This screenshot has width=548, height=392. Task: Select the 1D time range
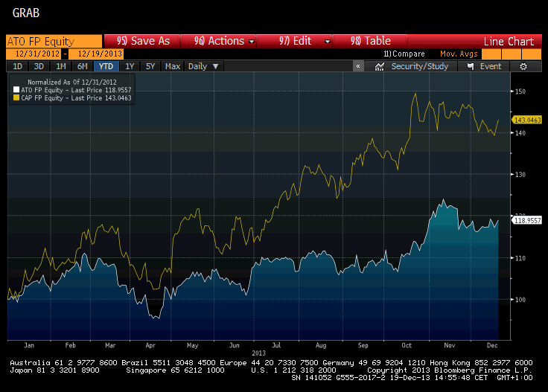17,66
